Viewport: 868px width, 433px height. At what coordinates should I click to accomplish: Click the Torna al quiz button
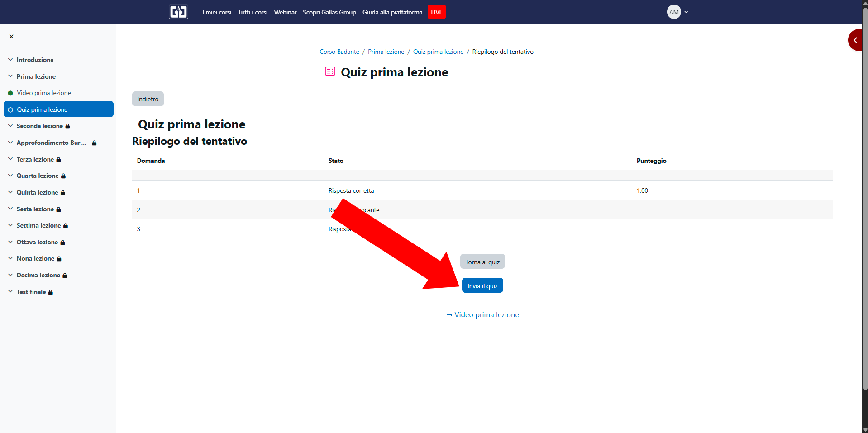[x=482, y=262]
